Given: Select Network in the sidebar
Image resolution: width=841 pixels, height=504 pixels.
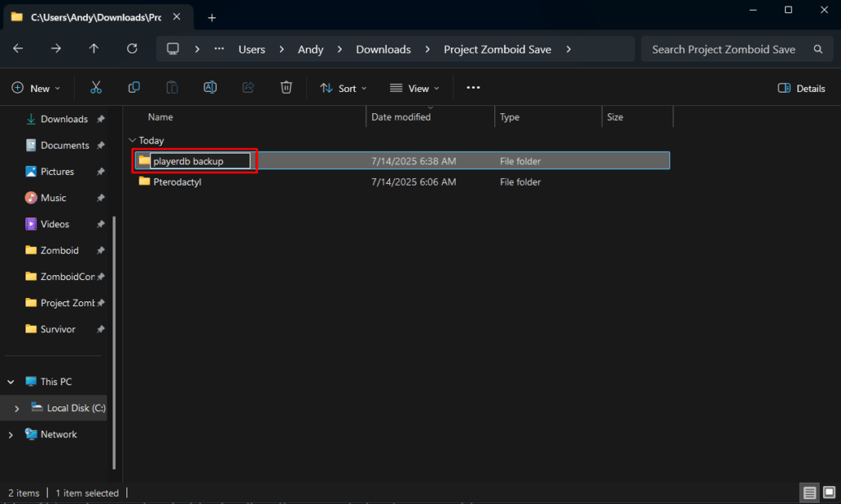Looking at the screenshot, I should click(58, 434).
